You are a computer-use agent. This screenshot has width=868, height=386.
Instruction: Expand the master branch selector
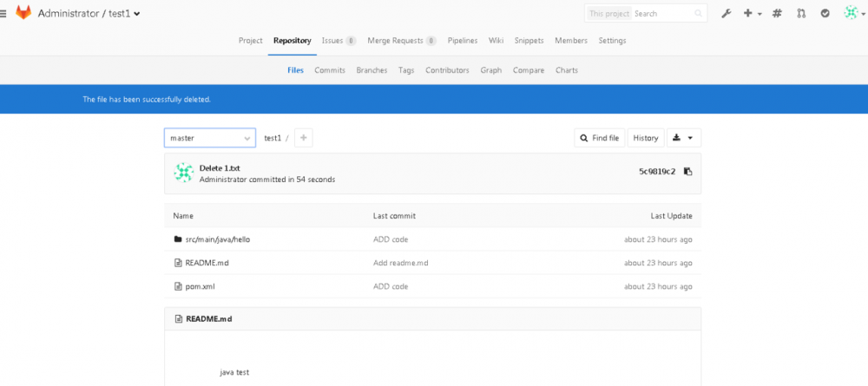point(209,138)
